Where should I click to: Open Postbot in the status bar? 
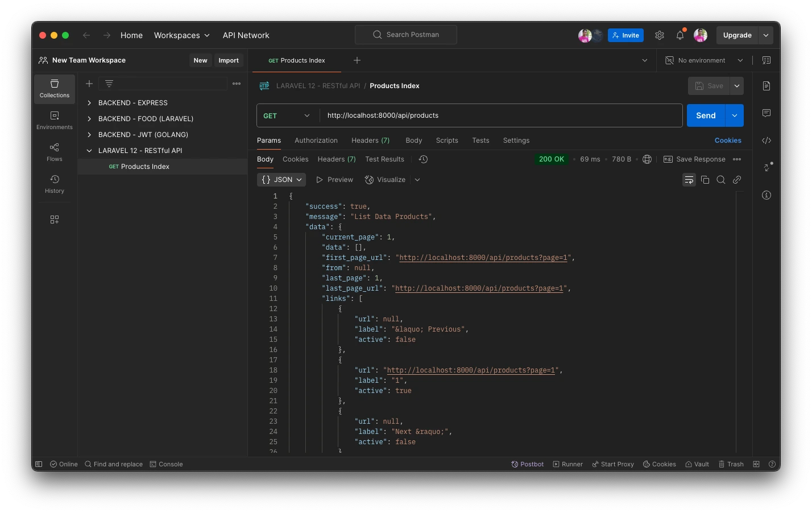tap(528, 464)
